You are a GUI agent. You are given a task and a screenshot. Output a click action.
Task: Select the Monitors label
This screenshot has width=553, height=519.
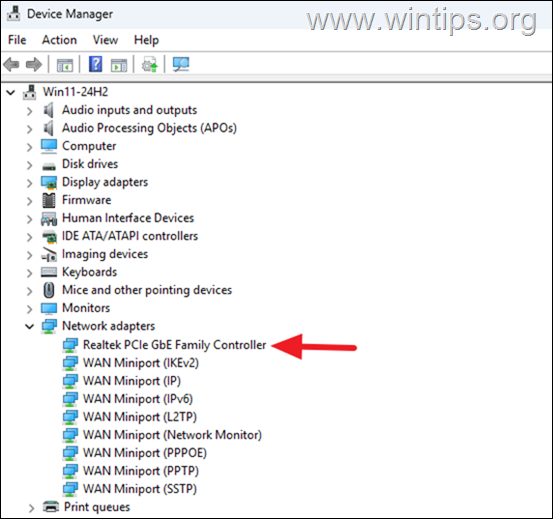point(86,308)
